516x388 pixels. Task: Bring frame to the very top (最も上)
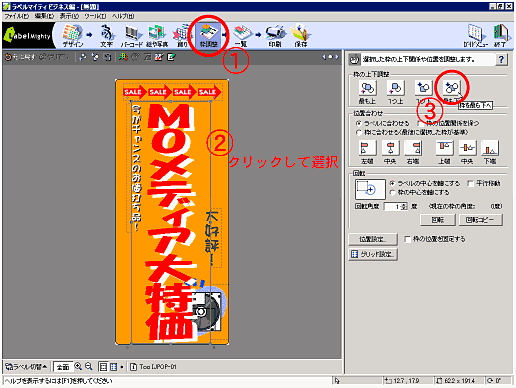pos(367,88)
